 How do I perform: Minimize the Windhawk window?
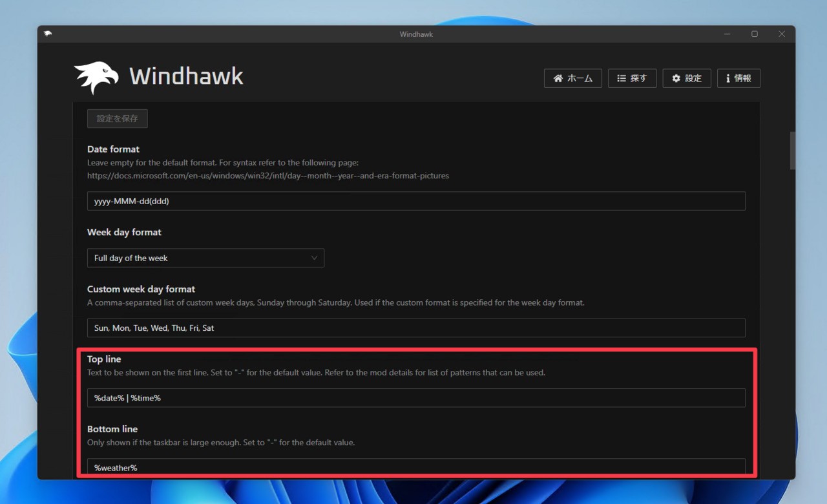727,34
